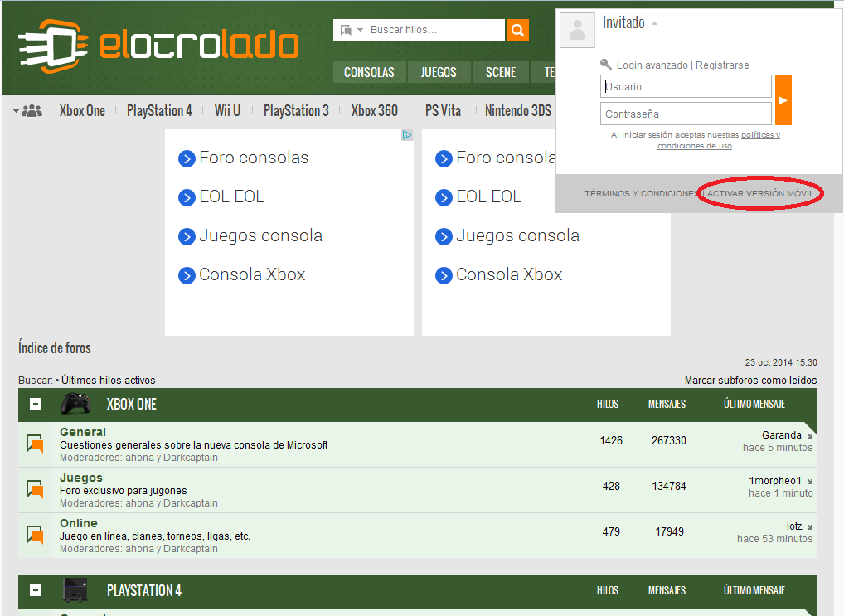Click the Online forum chat icon
The height and width of the screenshot is (616, 844).
pos(35,536)
